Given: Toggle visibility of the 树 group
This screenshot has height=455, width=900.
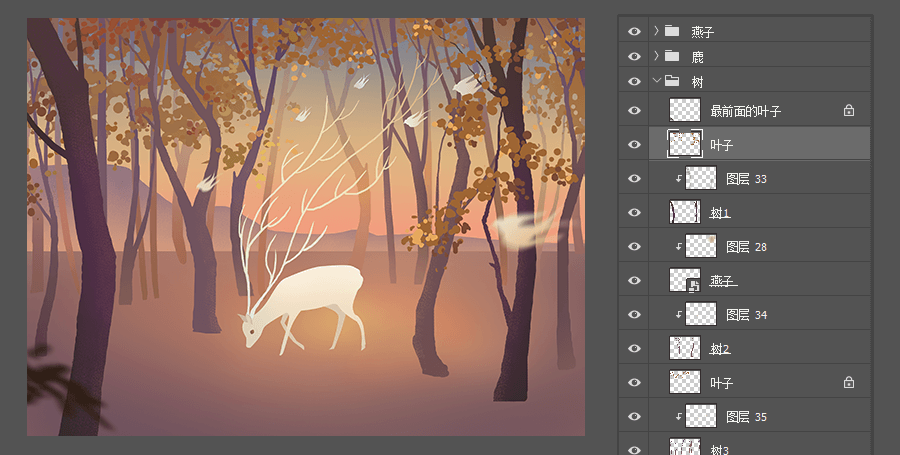Looking at the screenshot, I should (634, 81).
